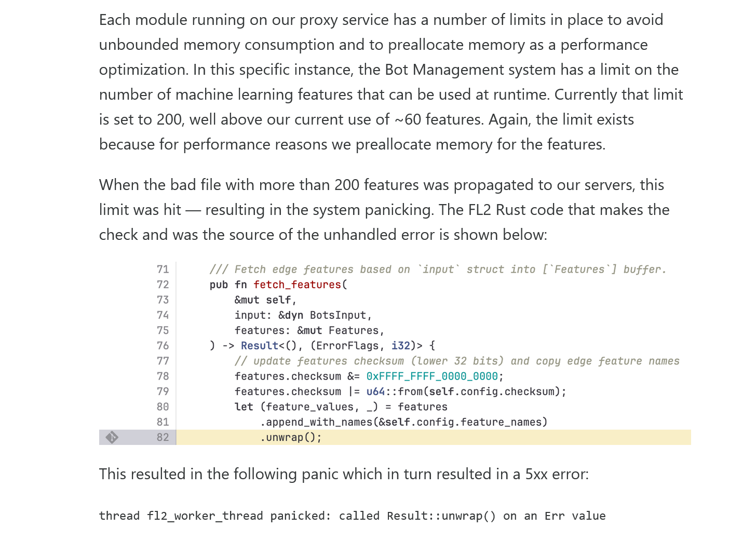The width and height of the screenshot is (756, 541).
Task: Click the fetch_features function name
Action: [x=297, y=285]
